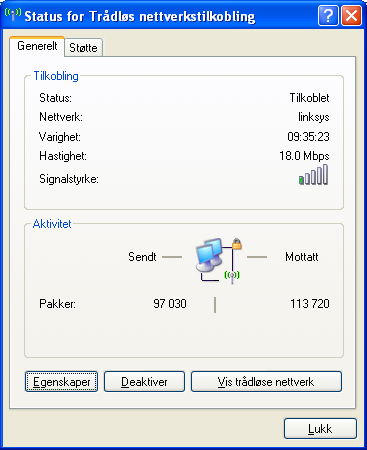367x450 pixels.
Task: Click the Status: label
Action: point(55,98)
